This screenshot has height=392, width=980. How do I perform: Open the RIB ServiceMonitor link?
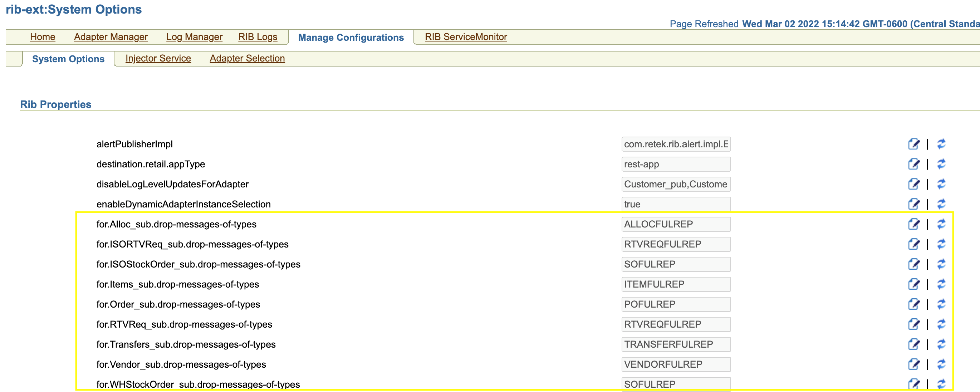coord(466,37)
